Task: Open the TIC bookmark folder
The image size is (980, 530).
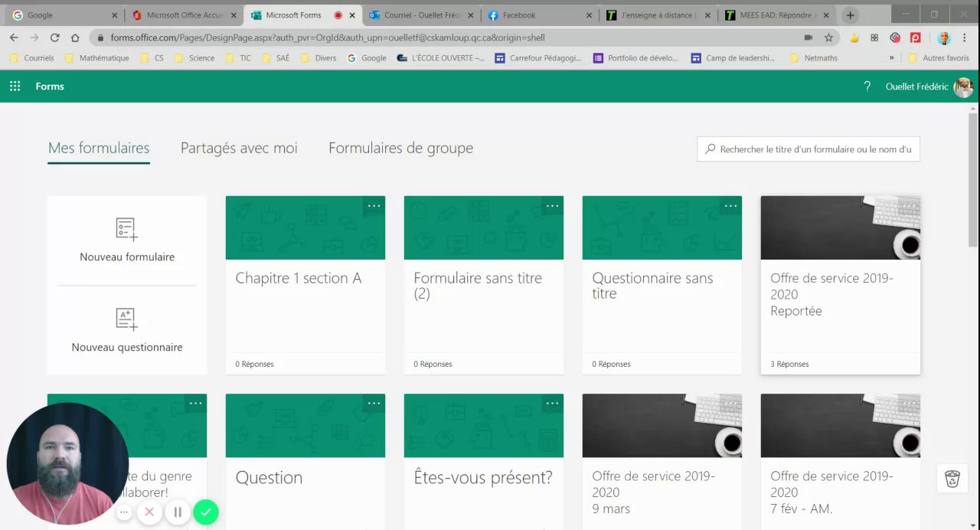Action: [x=238, y=57]
